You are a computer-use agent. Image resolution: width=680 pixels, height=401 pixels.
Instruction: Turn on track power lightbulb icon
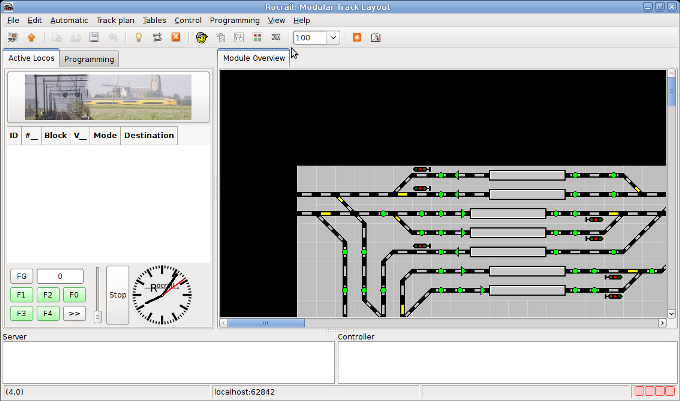pos(139,38)
